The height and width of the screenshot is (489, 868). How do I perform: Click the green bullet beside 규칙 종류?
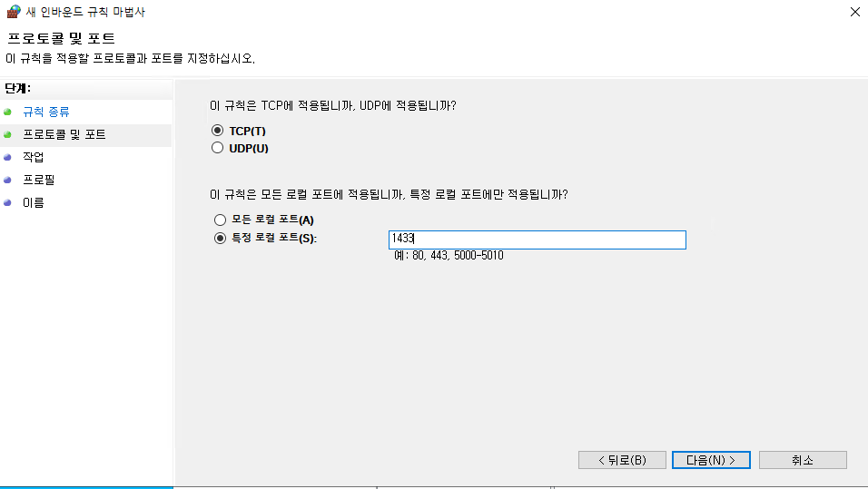coord(8,112)
